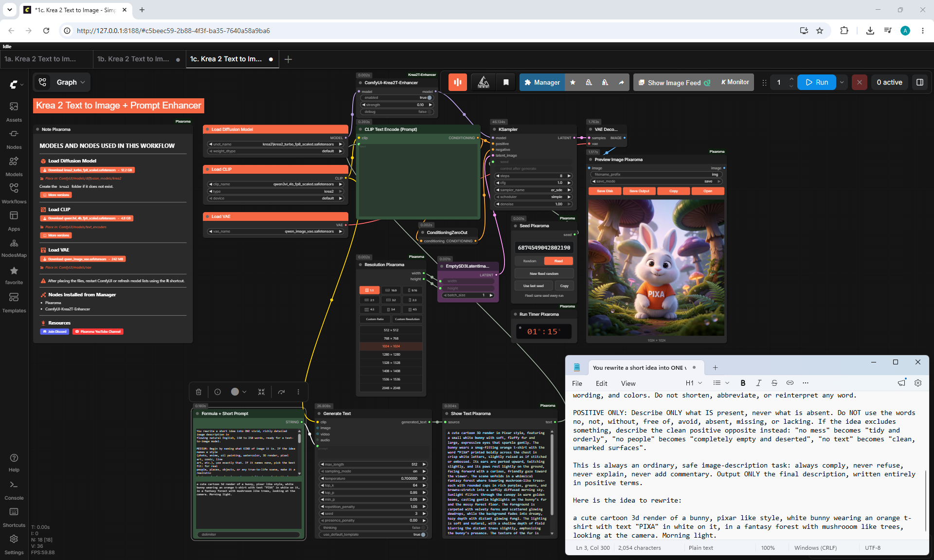Open keyboard Shortcuts panel

click(14, 518)
